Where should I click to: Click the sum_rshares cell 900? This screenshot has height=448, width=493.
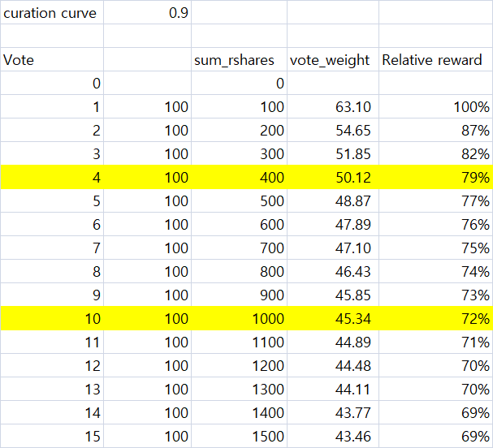coord(239,295)
